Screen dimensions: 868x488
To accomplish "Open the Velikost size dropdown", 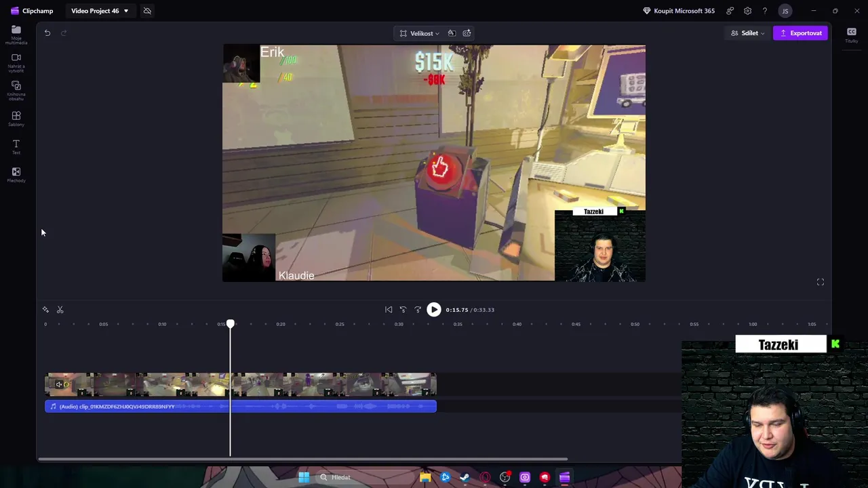I will pyautogui.click(x=420, y=33).
